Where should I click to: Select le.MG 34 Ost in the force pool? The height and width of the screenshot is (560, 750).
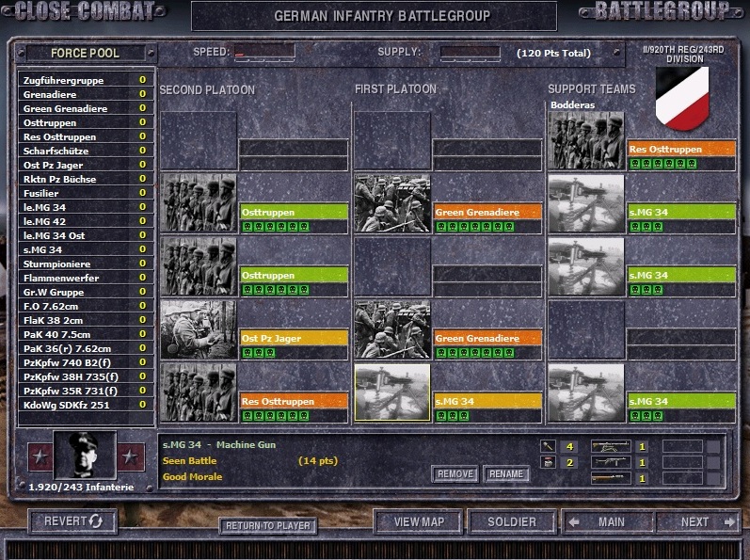85,235
